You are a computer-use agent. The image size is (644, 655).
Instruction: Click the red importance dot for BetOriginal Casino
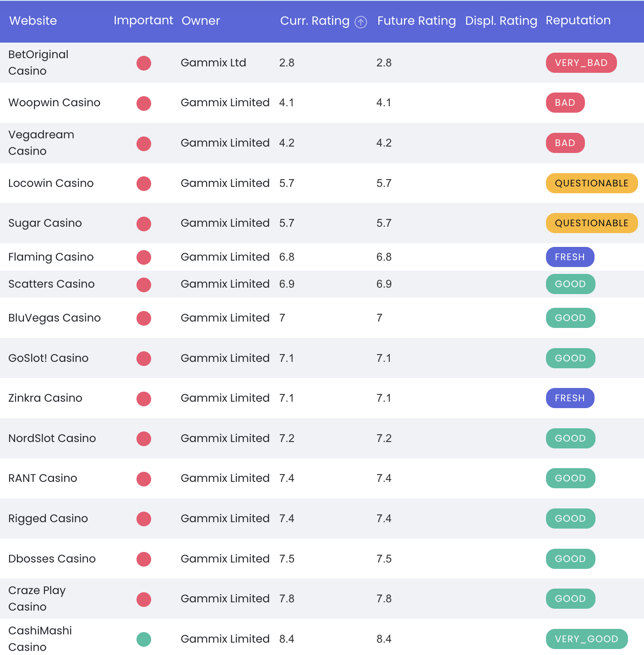click(144, 63)
